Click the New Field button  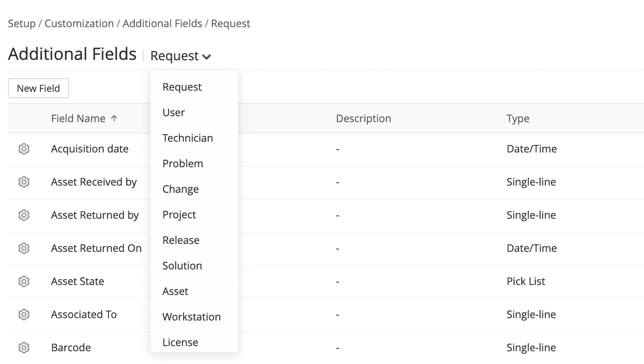click(38, 88)
